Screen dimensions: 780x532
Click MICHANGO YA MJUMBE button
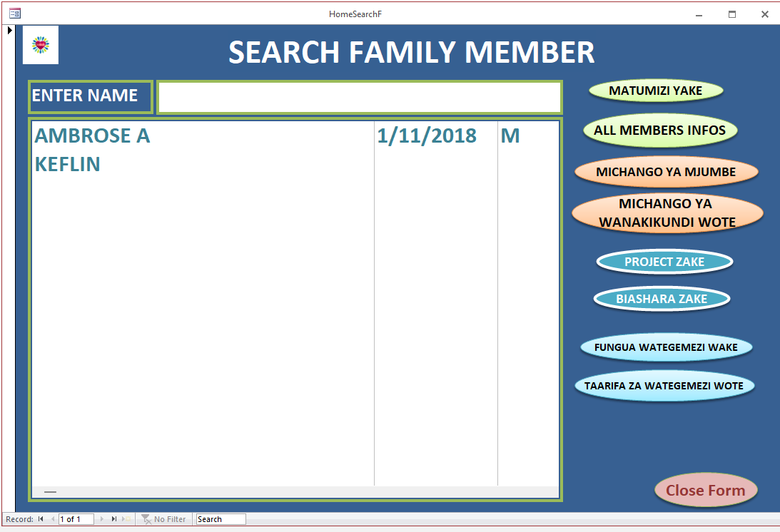click(x=666, y=172)
